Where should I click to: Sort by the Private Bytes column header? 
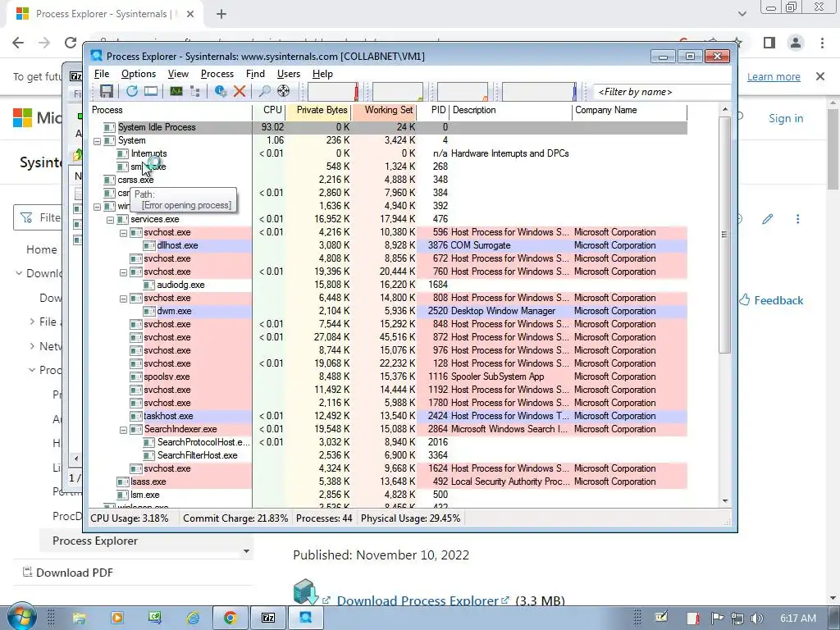(318, 111)
